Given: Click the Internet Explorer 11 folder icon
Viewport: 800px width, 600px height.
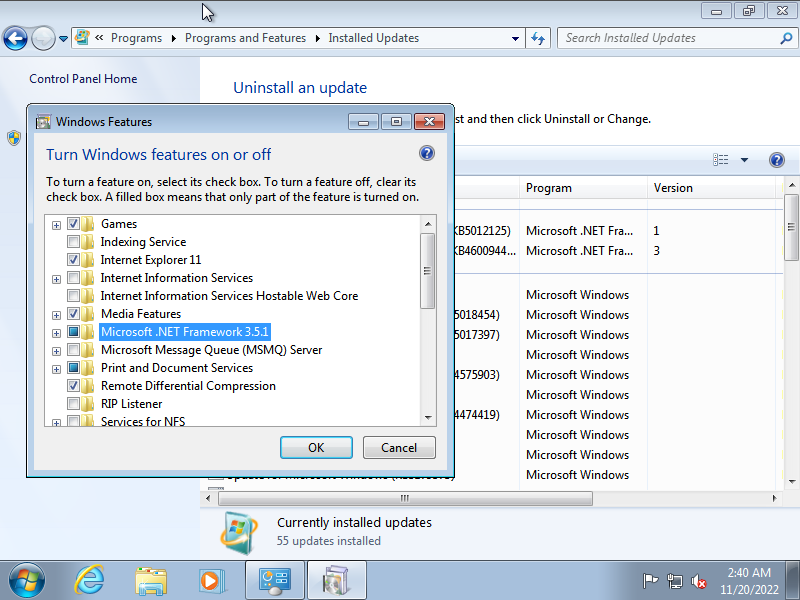Looking at the screenshot, I should click(88, 260).
